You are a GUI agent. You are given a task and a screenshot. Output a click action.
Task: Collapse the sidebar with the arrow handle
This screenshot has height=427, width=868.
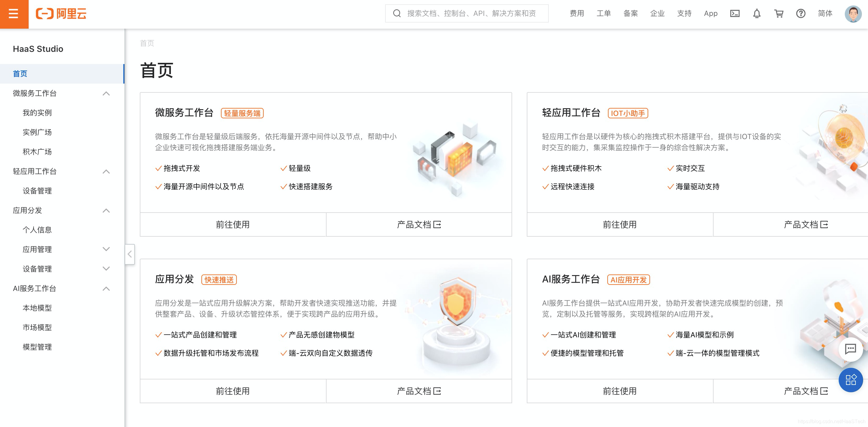(130, 254)
